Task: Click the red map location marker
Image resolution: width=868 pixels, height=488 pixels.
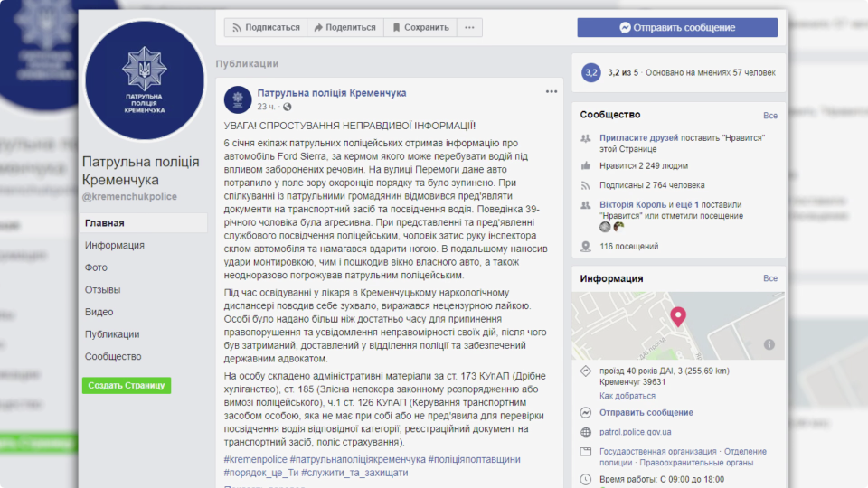Action: tap(678, 316)
